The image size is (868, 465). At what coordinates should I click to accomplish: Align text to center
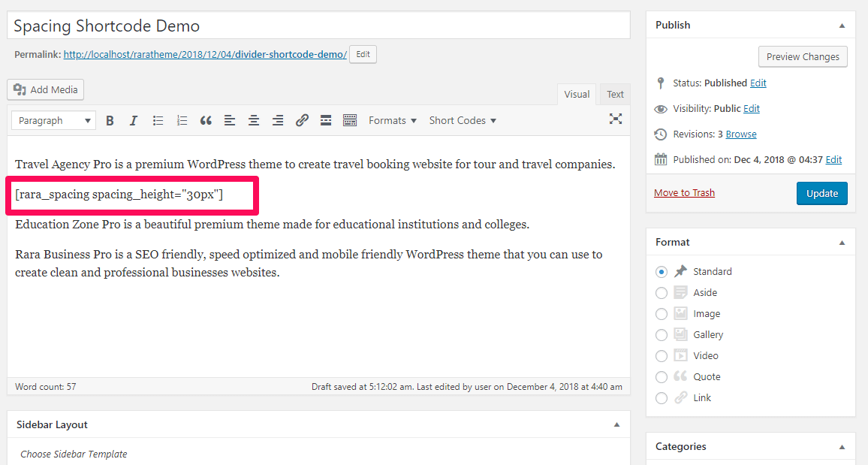click(x=254, y=120)
